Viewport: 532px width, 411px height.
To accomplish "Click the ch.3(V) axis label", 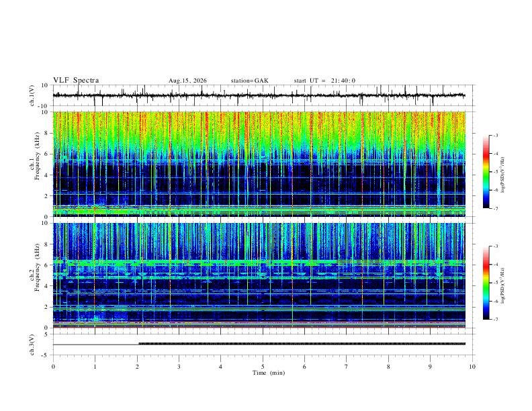I will click(32, 345).
